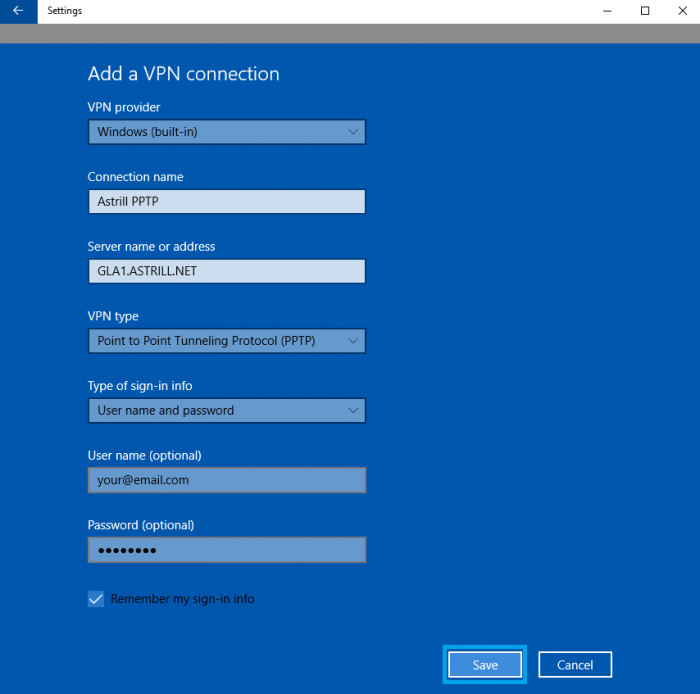Click the Settings title in the title bar
The image size is (700, 694).
[65, 11]
